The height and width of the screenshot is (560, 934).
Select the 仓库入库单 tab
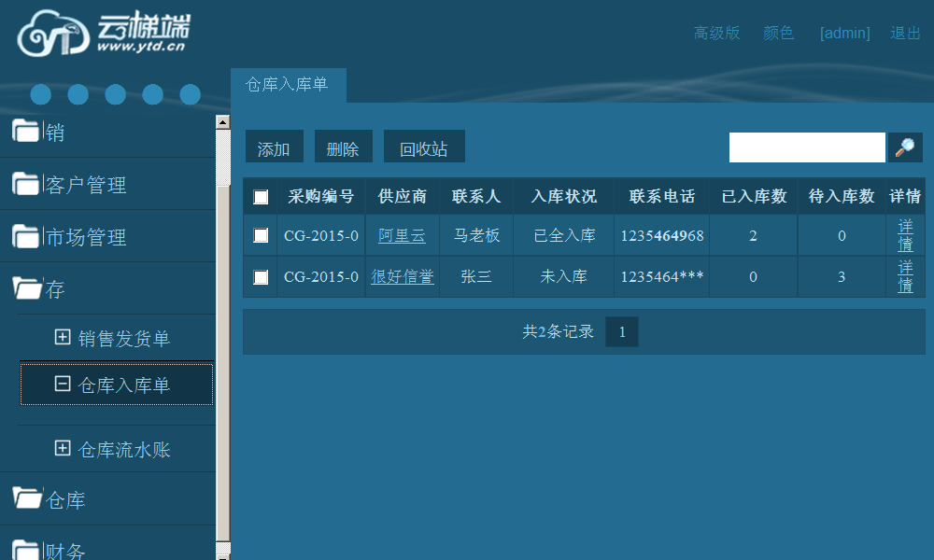coord(289,85)
